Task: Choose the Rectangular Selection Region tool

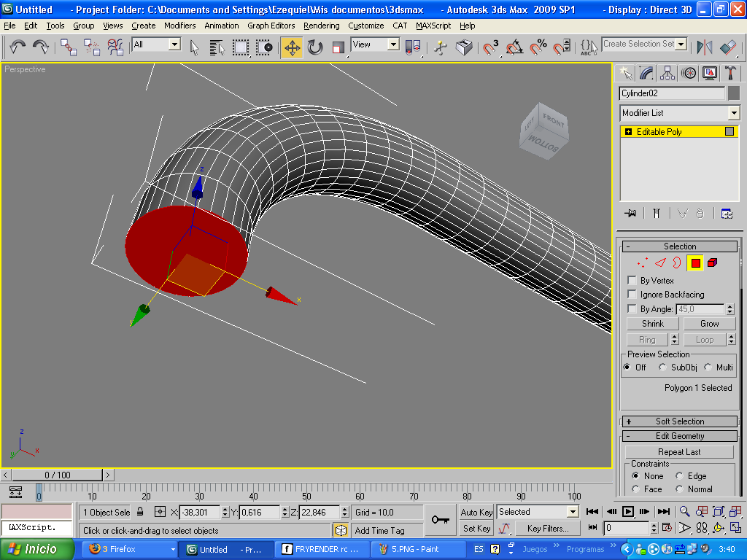Action: point(241,47)
